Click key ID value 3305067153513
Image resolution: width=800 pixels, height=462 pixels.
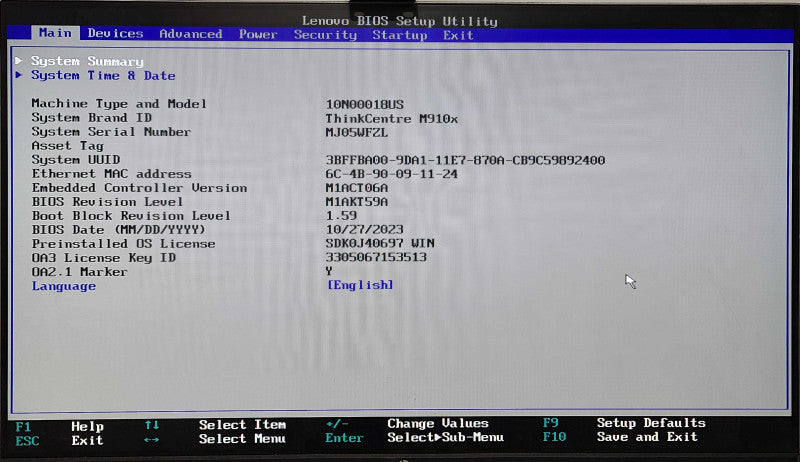point(376,257)
